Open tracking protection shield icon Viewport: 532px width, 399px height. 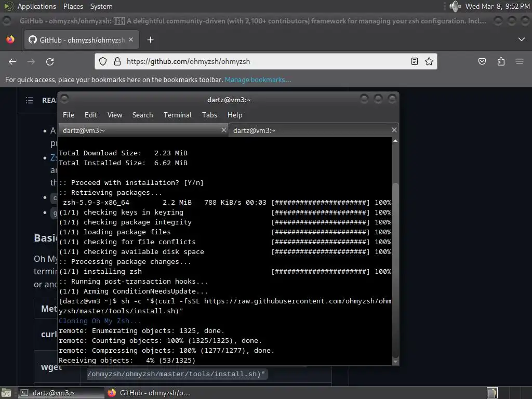(103, 61)
